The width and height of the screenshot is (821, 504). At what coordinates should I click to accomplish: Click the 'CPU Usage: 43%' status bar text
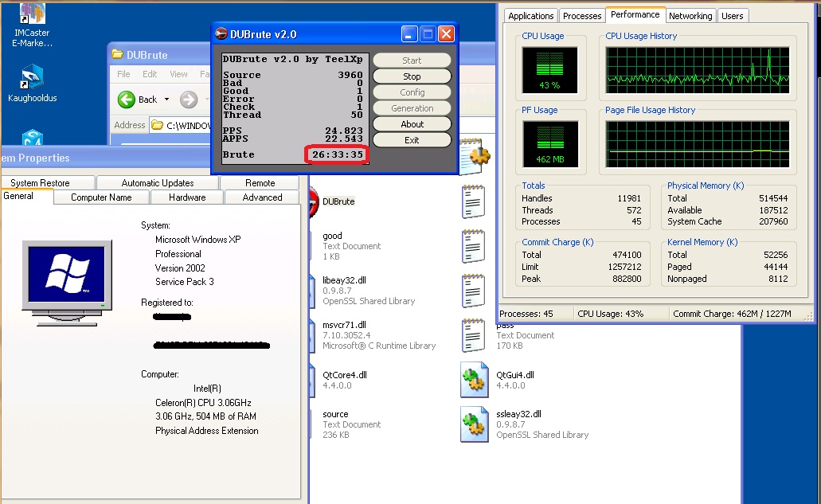click(611, 314)
